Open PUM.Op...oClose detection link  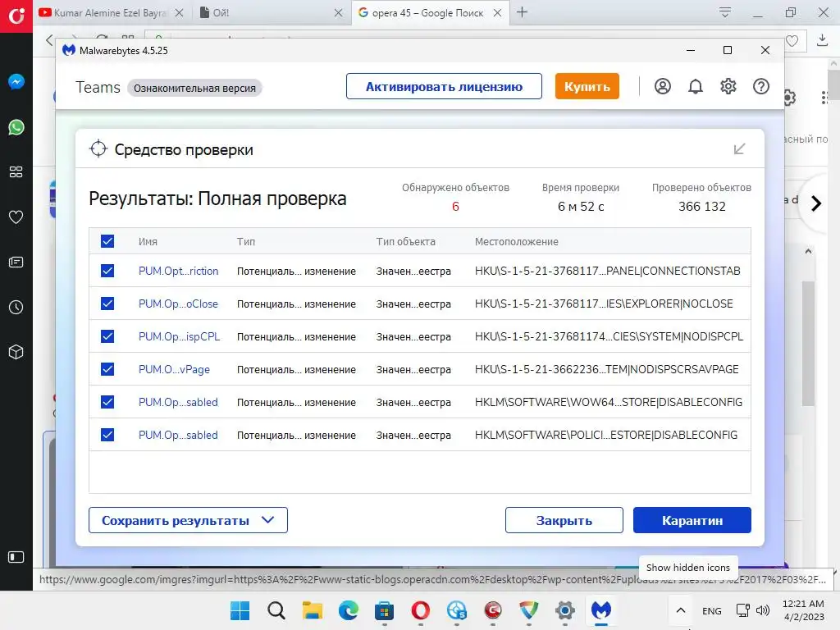click(178, 304)
